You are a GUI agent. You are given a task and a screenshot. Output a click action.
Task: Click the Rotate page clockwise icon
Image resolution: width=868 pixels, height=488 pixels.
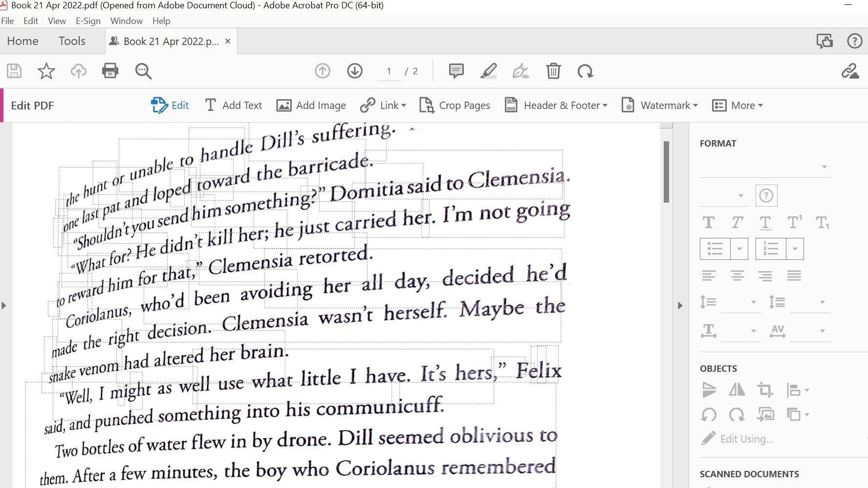pyautogui.click(x=585, y=71)
